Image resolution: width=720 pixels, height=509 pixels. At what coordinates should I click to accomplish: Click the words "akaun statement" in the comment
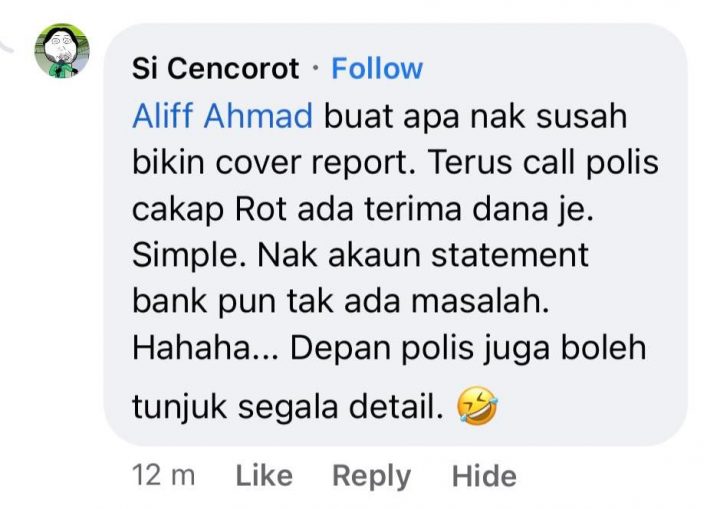pyautogui.click(x=458, y=255)
